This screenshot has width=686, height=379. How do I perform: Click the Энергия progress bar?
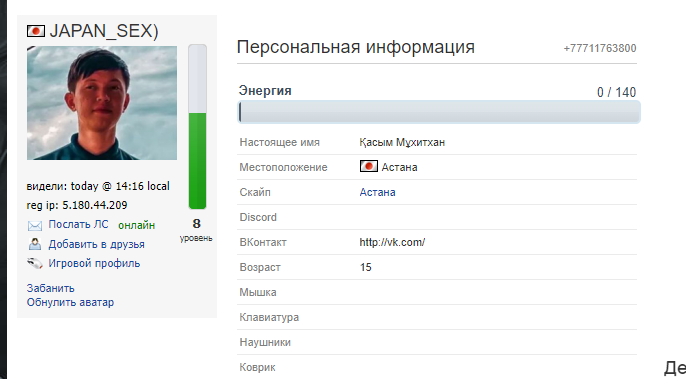click(439, 112)
